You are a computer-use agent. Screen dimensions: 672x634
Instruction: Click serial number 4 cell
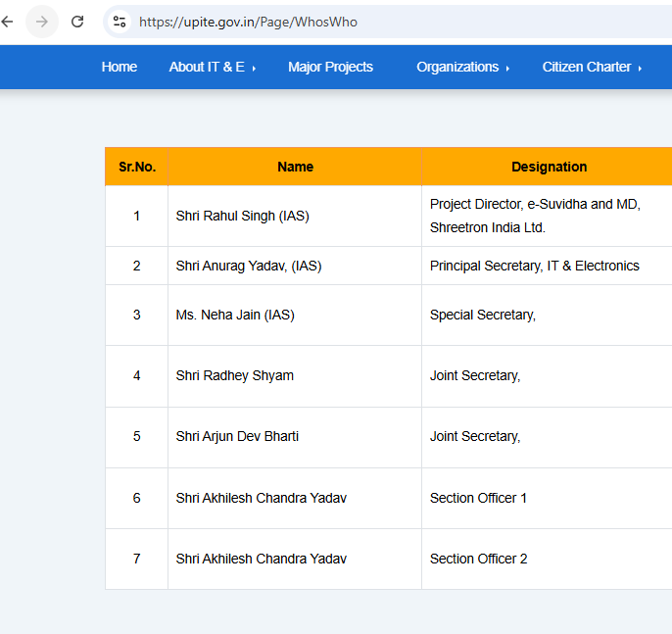137,375
